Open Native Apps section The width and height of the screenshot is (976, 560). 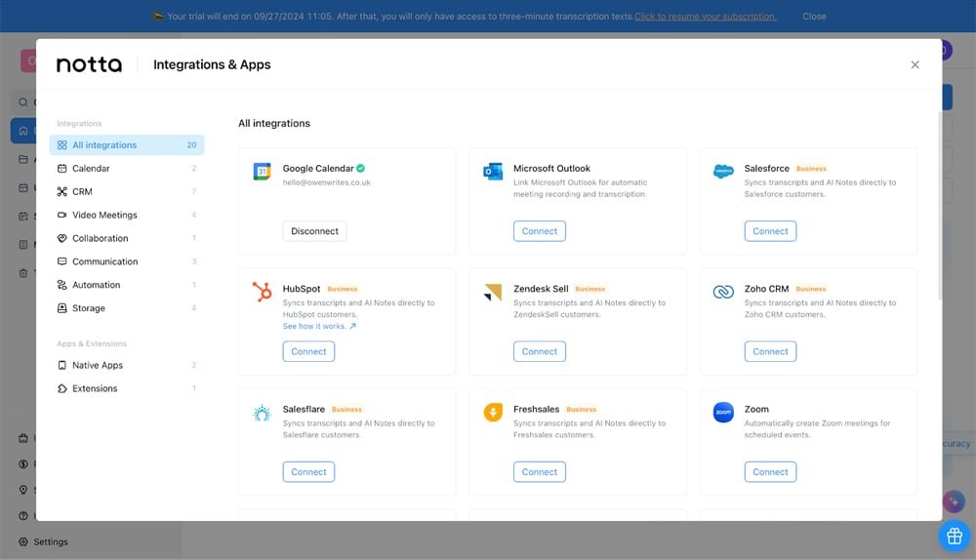98,366
